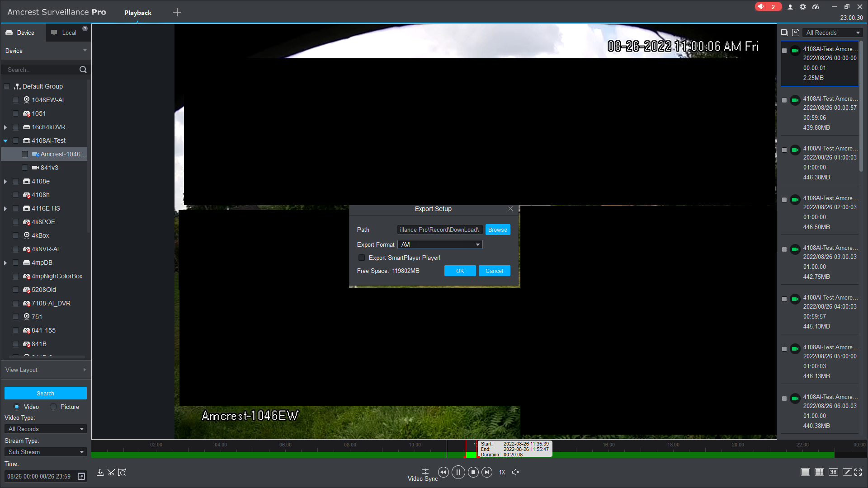This screenshot has height=488, width=868.
Task: Click Browse to choose export path
Action: [498, 230]
